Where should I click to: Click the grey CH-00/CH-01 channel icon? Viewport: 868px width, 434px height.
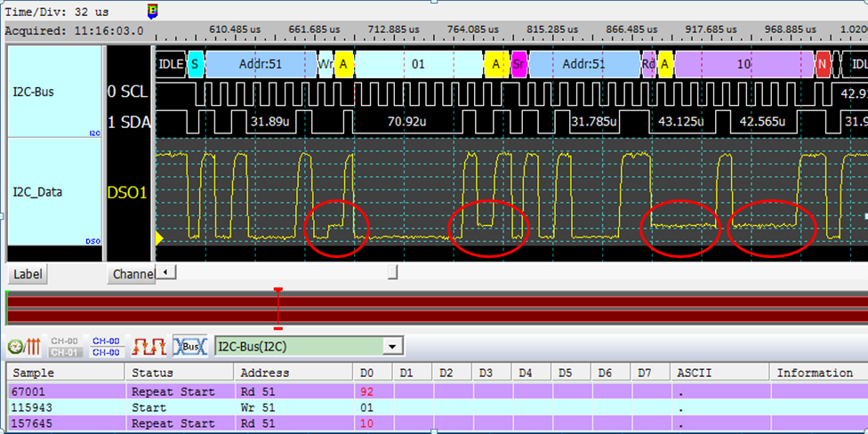[x=65, y=347]
